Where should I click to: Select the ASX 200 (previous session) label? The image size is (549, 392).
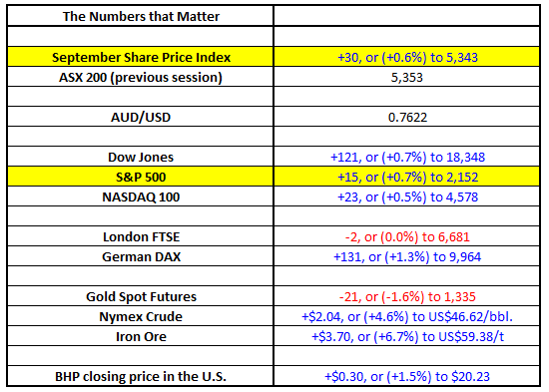coord(141,77)
